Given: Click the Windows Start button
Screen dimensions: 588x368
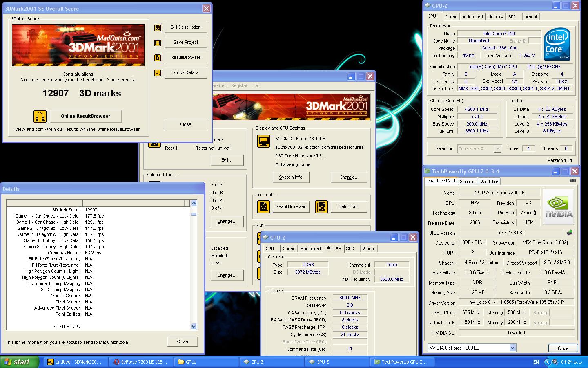Looking at the screenshot, I should coord(20,362).
